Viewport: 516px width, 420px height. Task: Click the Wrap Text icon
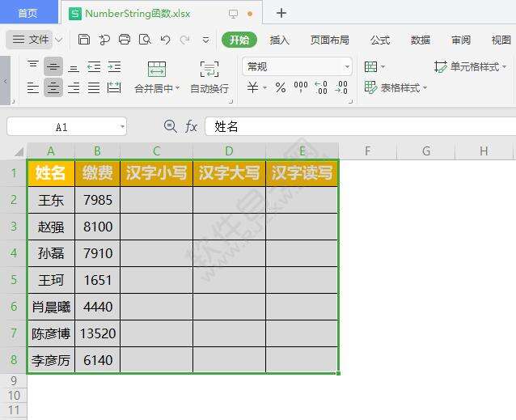pos(209,70)
